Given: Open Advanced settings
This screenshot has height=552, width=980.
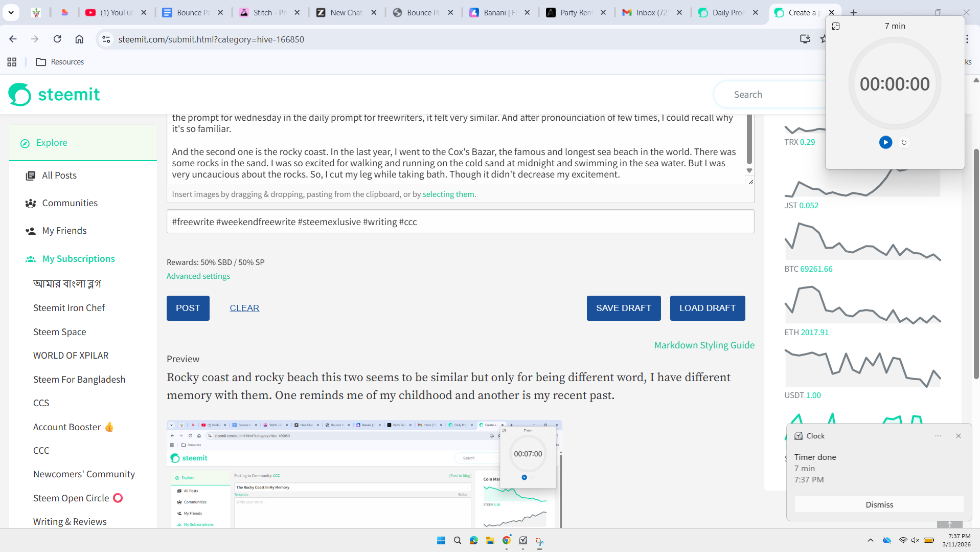Looking at the screenshot, I should (198, 276).
